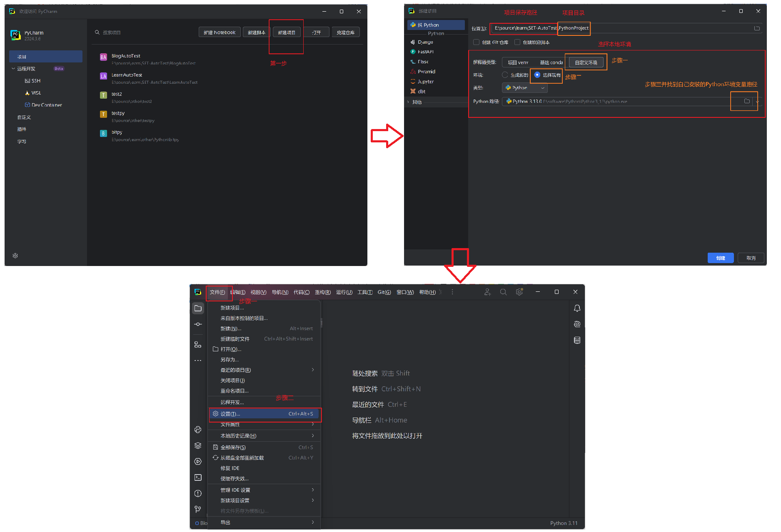Switch interpreter type to 自定义环境
781x532 pixels.
pos(586,62)
